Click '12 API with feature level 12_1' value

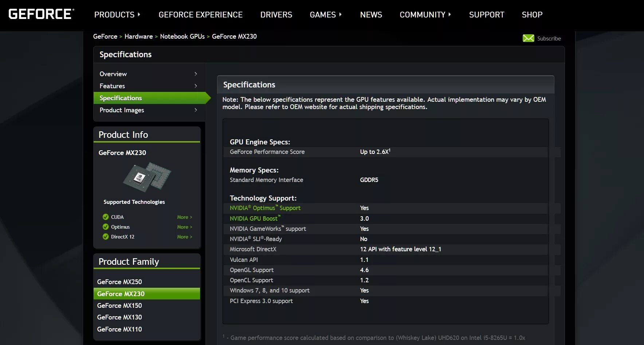(x=400, y=249)
